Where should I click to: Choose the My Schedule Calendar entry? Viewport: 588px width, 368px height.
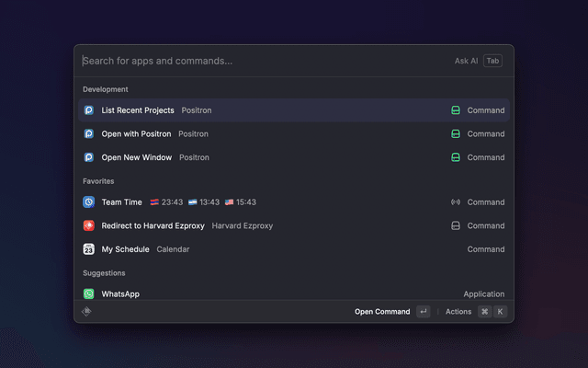124,249
